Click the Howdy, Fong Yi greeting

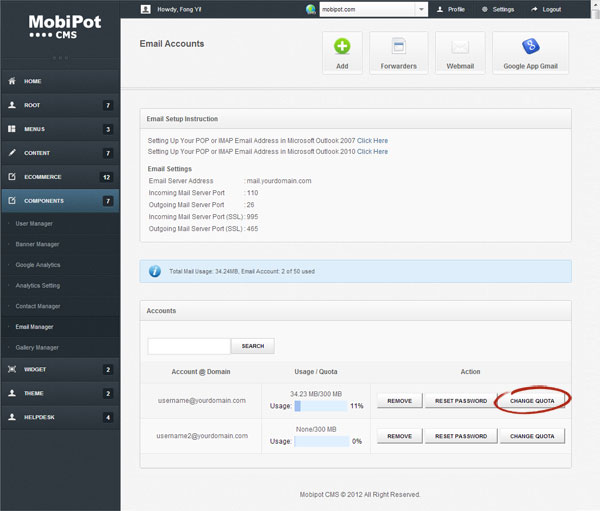pyautogui.click(x=179, y=9)
